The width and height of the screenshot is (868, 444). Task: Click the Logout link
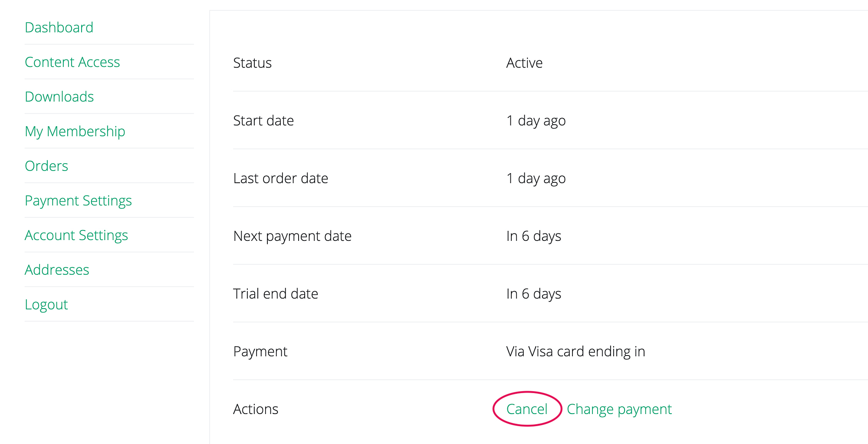(46, 305)
